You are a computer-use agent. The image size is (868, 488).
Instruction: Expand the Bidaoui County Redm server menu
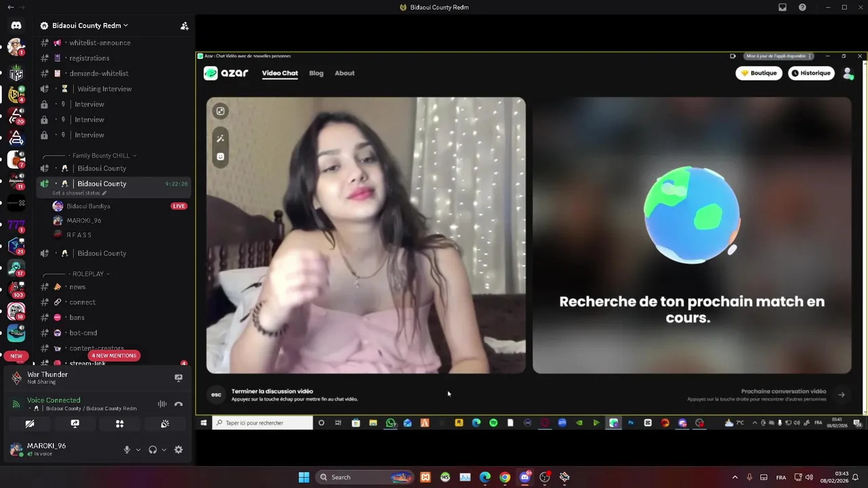click(90, 26)
